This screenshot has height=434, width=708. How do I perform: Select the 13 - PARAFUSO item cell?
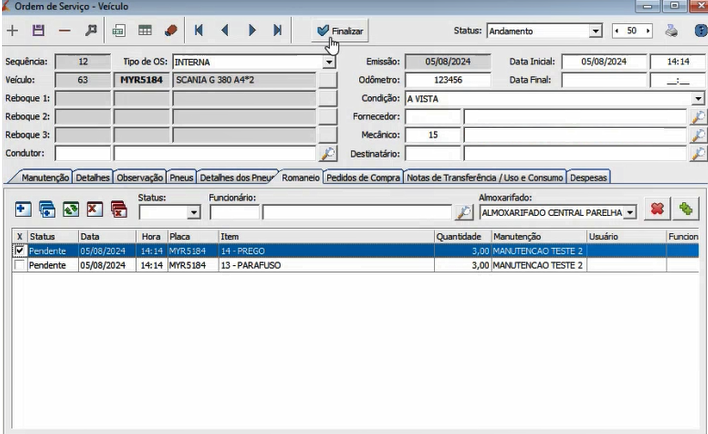pyautogui.click(x=326, y=265)
